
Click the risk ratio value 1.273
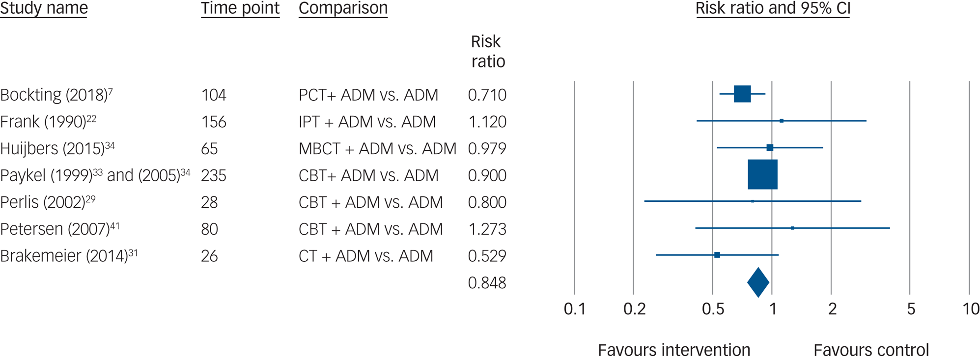point(487,229)
